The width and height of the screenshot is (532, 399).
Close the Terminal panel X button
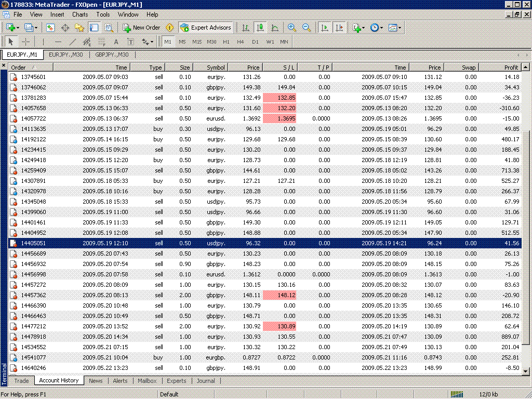[x=4, y=65]
